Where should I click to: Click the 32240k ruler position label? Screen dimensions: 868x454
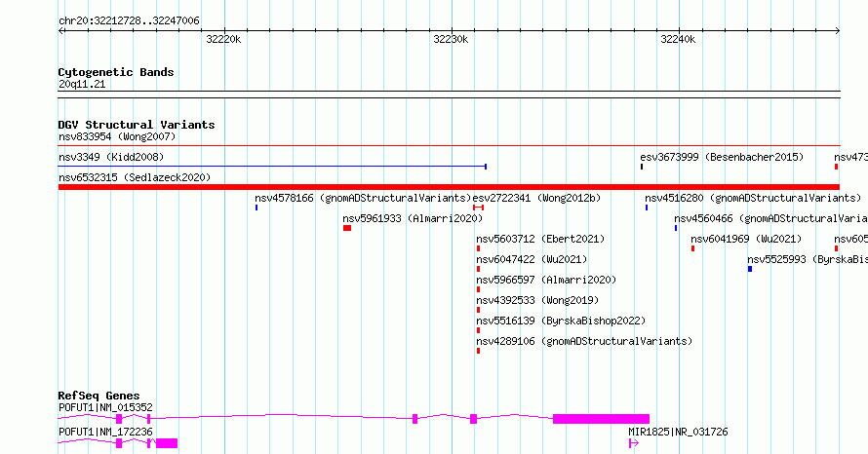point(678,39)
